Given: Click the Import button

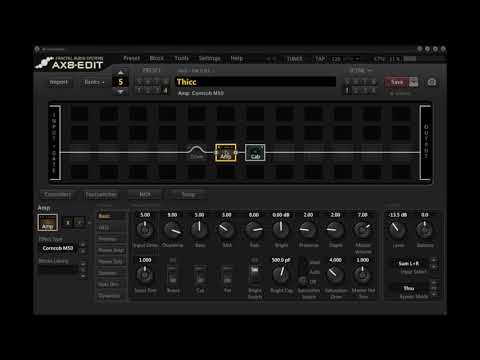Looking at the screenshot, I should click(x=59, y=82).
